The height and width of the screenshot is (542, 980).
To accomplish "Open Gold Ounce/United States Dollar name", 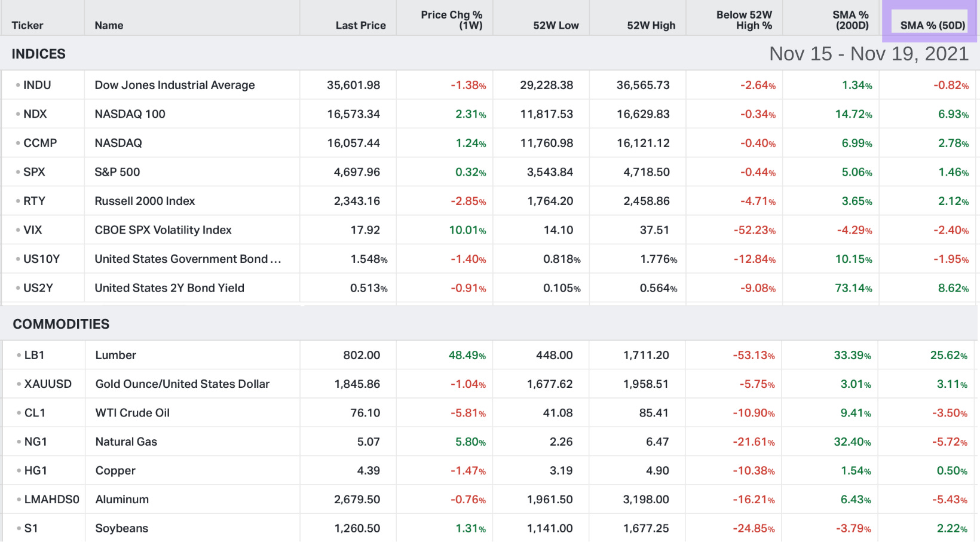I will pos(182,384).
